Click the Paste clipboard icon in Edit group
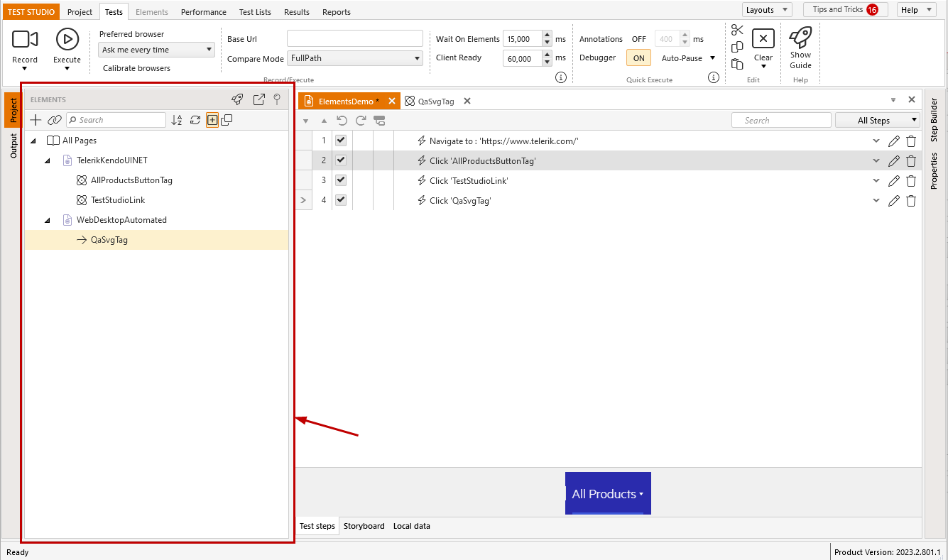948x560 pixels. 737,64
